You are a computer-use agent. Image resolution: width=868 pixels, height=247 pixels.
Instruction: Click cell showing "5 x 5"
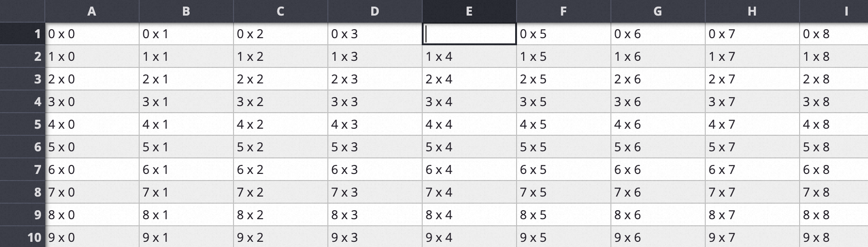pos(563,147)
